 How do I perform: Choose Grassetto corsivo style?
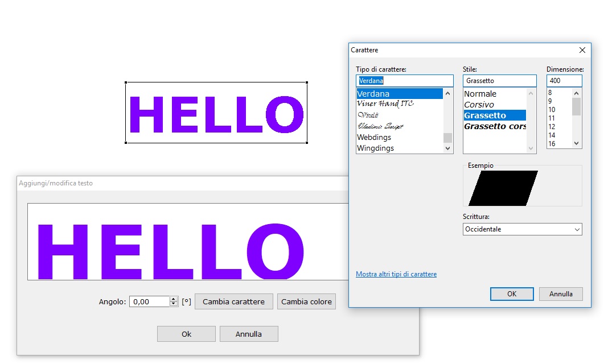[495, 126]
